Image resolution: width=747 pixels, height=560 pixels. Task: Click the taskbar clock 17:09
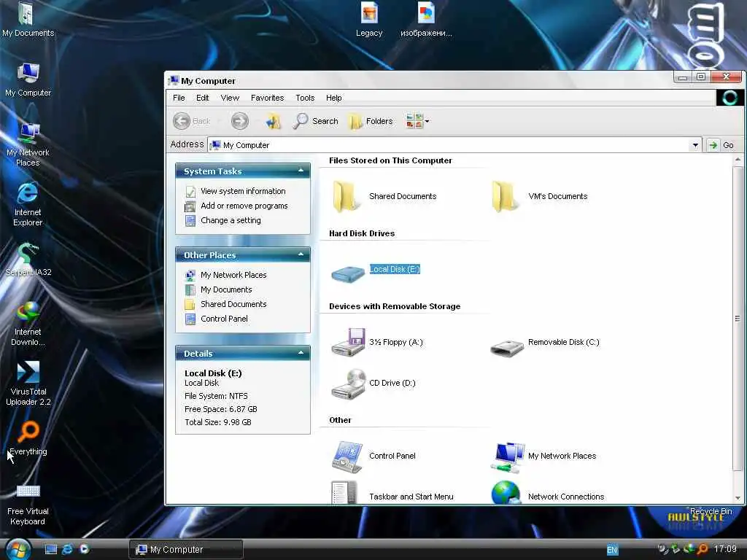(x=725, y=549)
